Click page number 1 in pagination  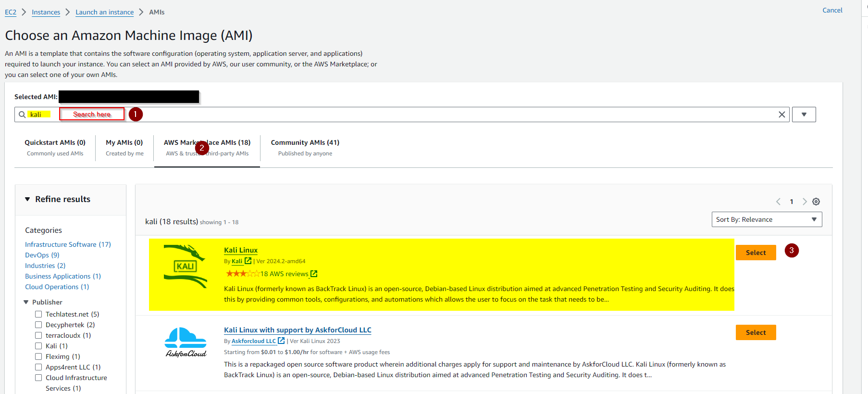coord(792,202)
